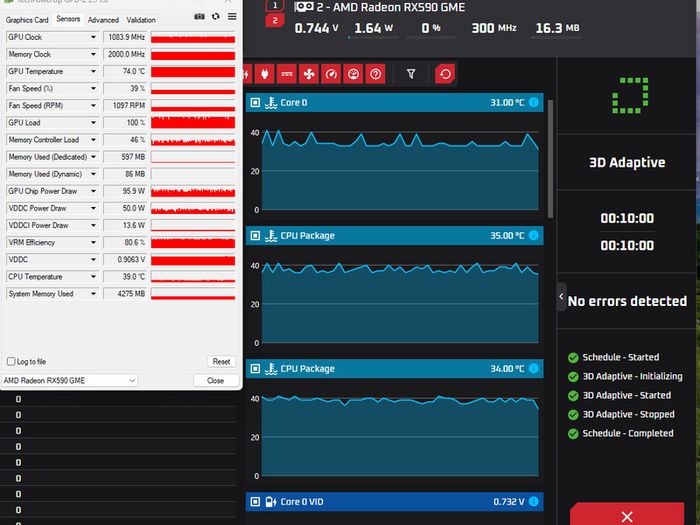Click the GPU-Z screenshot camera icon
This screenshot has height=525, width=700.
(200, 17)
